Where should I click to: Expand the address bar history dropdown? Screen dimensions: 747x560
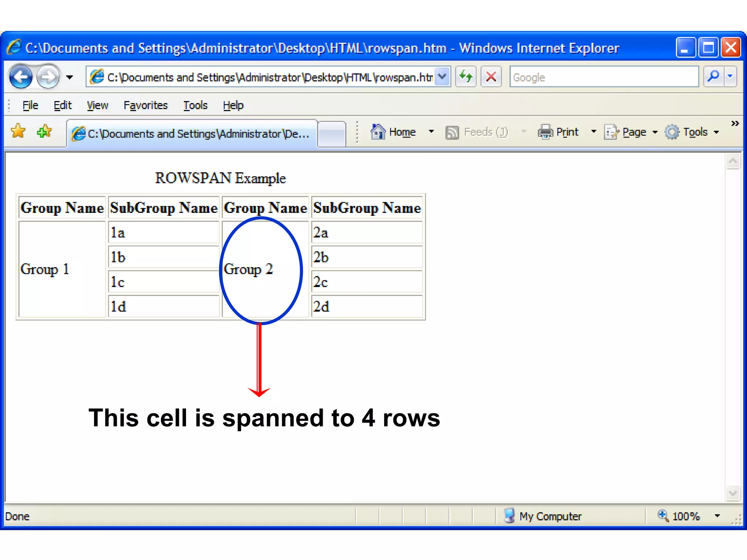[x=442, y=77]
